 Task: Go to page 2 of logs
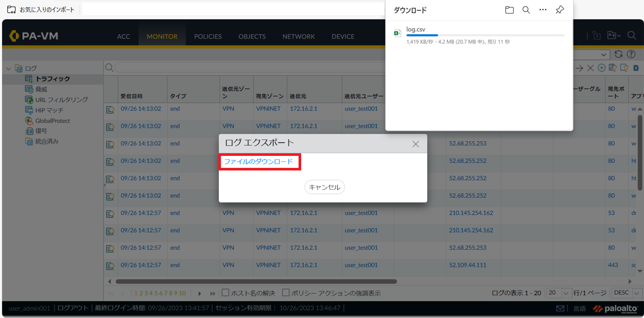141,293
